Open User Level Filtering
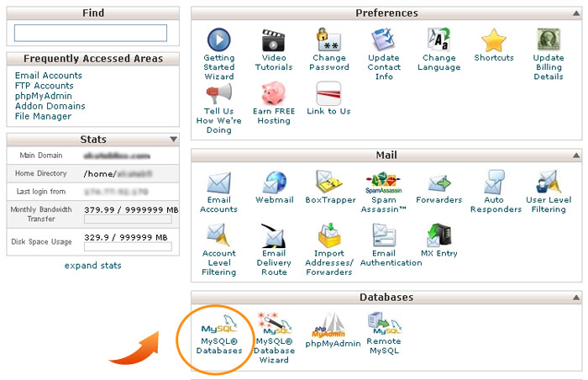The height and width of the screenshot is (380, 588). 549,192
